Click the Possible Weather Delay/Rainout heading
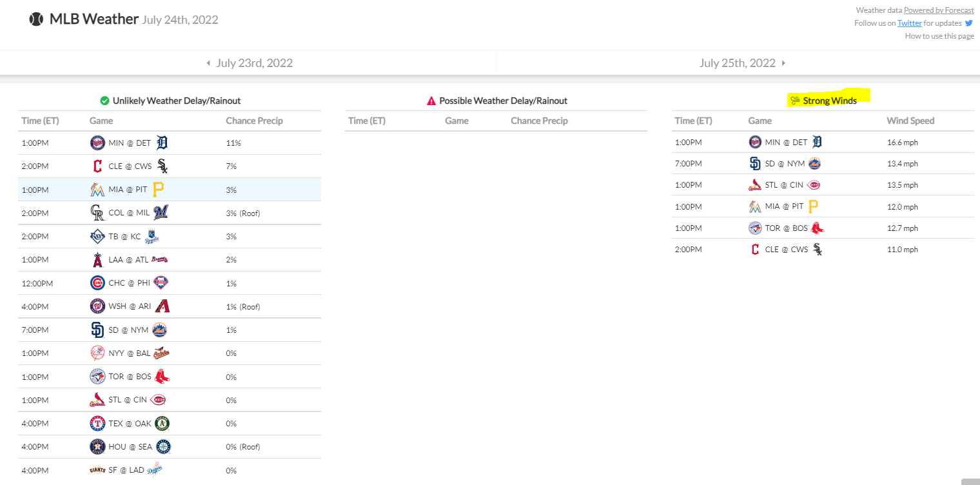The width and height of the screenshot is (980, 485). 504,101
